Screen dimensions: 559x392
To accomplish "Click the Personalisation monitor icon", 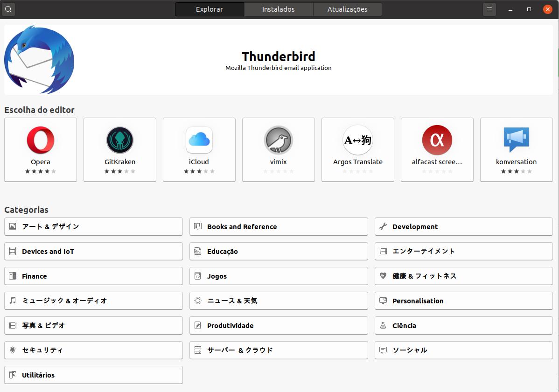I will [383, 301].
